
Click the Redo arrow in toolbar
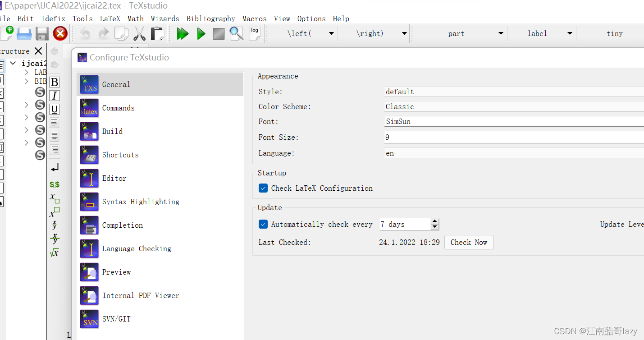pyautogui.click(x=103, y=33)
